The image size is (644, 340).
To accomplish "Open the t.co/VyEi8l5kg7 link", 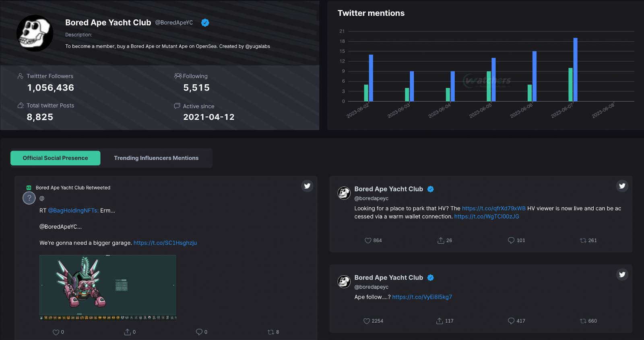I will 422,297.
